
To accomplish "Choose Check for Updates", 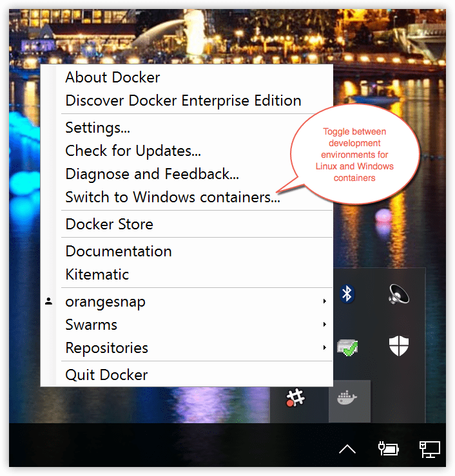I will coord(133,151).
